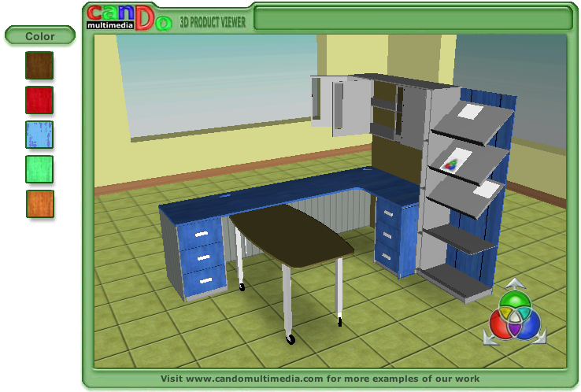Click the bottom-left arrow of navigation widget
The image size is (581, 392).
point(490,338)
